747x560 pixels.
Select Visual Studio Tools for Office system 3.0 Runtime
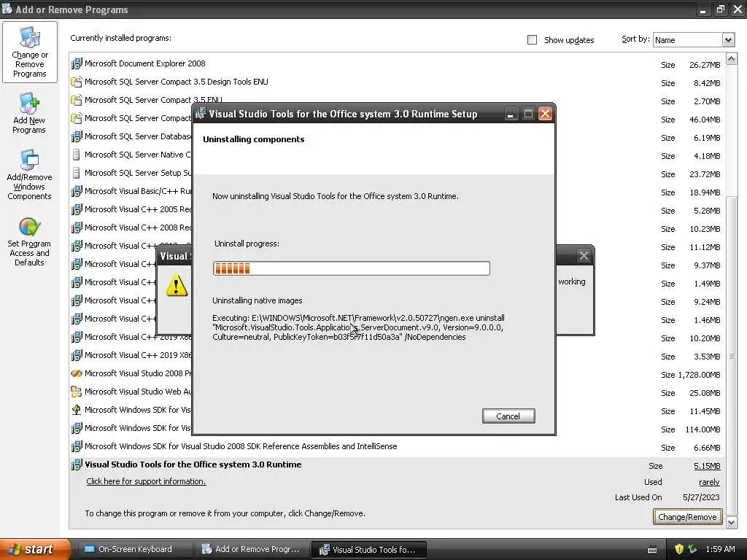click(x=193, y=464)
